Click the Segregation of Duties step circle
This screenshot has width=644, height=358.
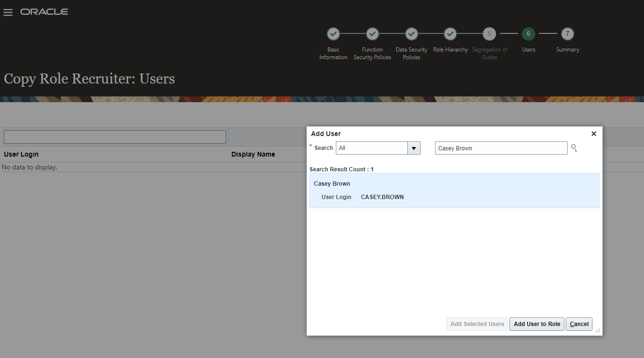tap(489, 34)
